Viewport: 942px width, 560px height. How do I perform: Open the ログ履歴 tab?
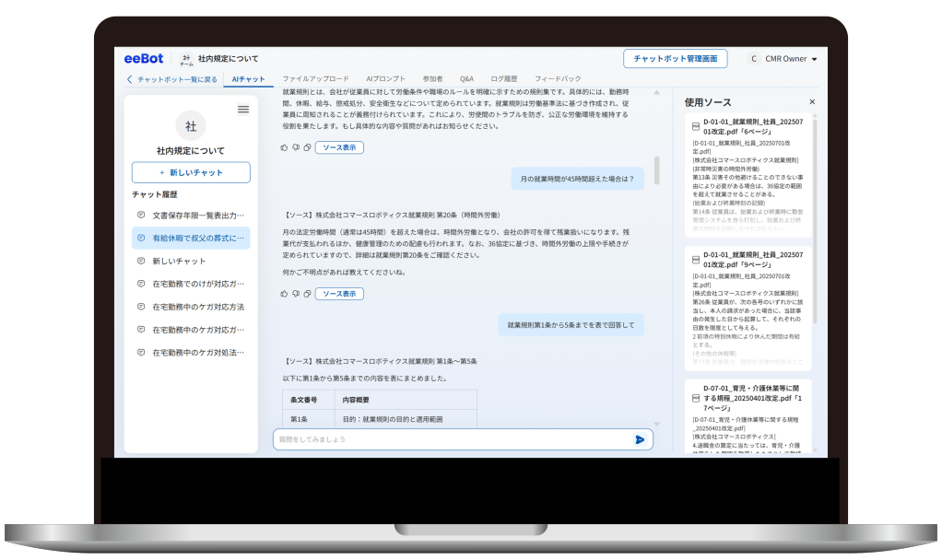click(x=505, y=79)
